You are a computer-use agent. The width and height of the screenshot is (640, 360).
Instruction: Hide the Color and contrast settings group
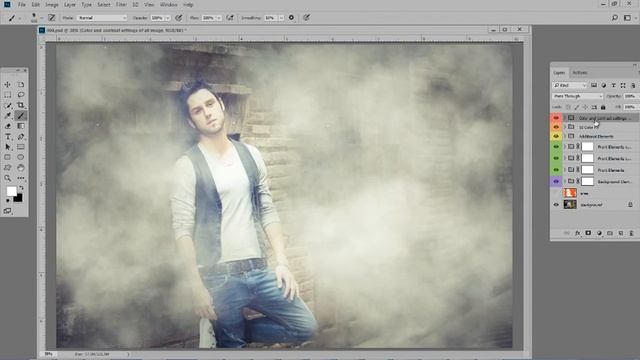point(556,118)
